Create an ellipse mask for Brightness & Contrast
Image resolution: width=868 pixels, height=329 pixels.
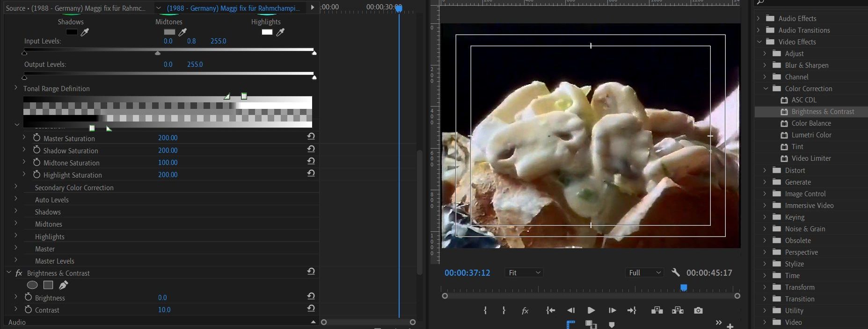pyautogui.click(x=32, y=285)
